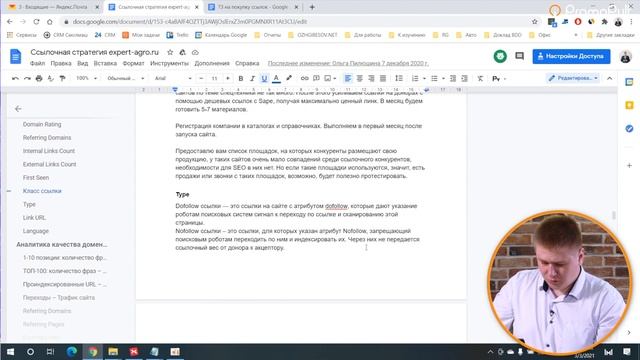Redo the last action
The width and height of the screenshot is (640, 360).
27,78
